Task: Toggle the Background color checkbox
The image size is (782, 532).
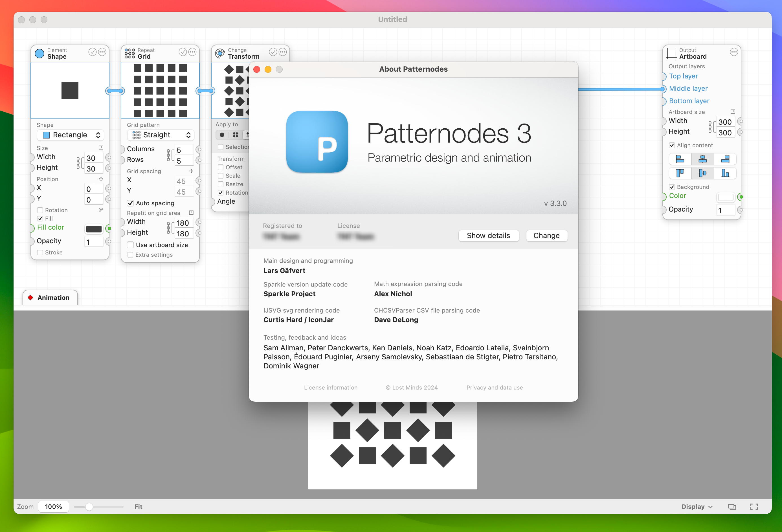Action: click(672, 186)
